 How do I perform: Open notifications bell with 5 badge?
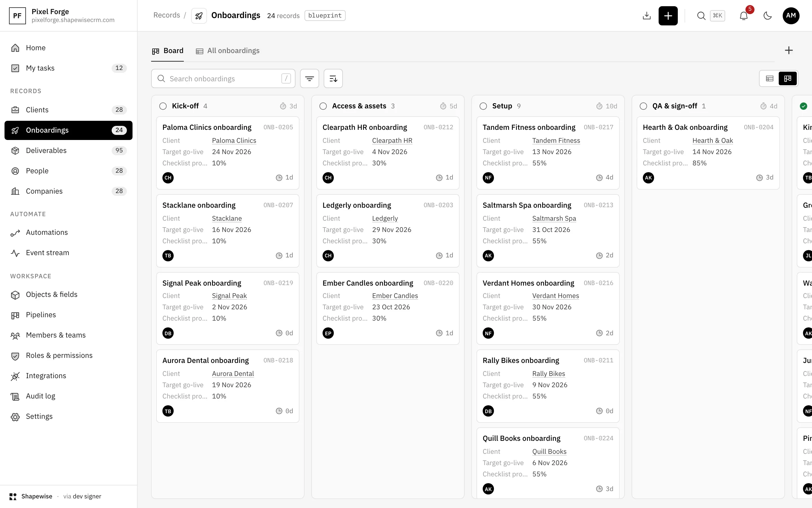pos(743,16)
